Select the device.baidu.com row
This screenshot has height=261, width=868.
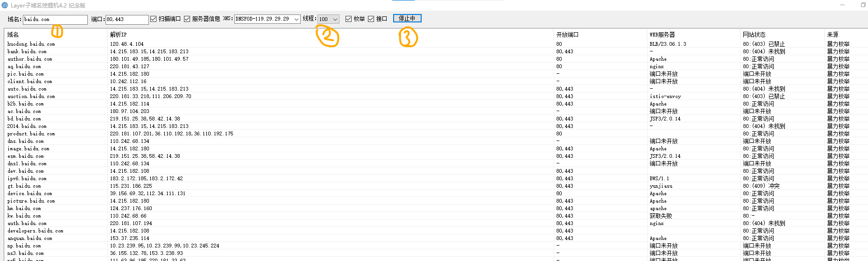(x=436, y=193)
